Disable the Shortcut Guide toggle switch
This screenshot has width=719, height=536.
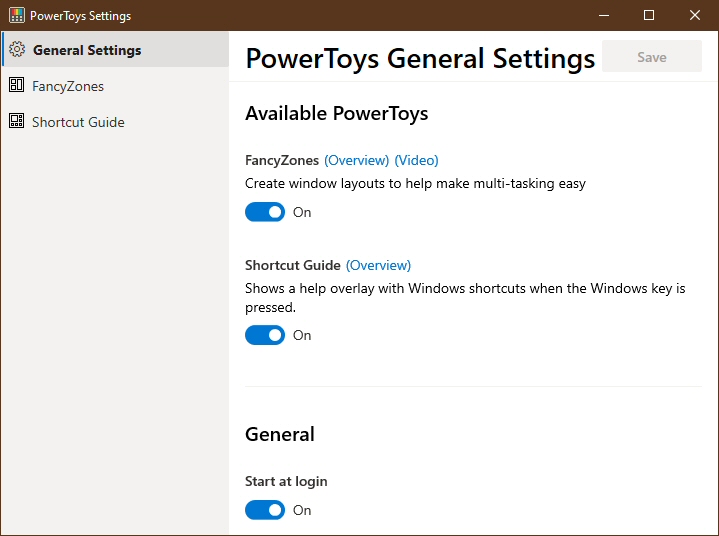click(265, 335)
